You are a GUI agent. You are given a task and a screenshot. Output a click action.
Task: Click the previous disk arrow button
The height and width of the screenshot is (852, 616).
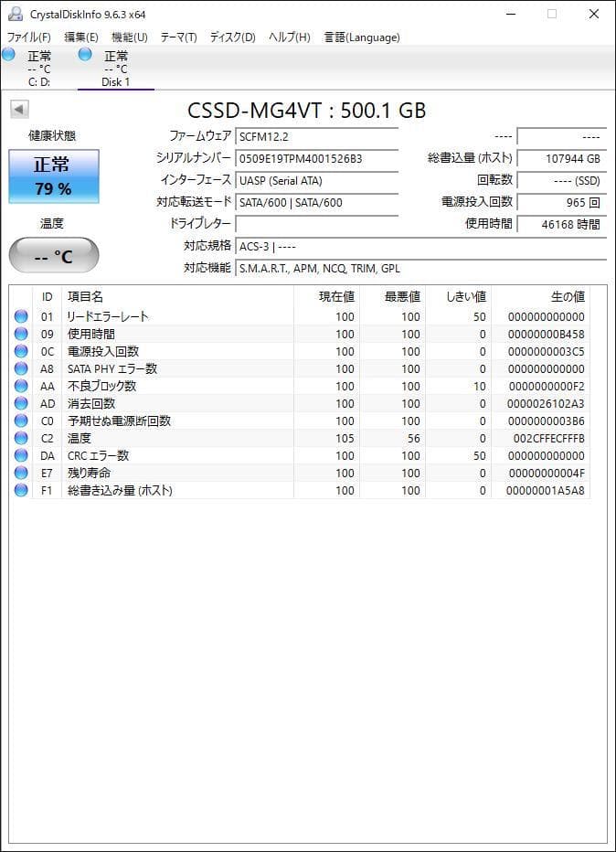point(19,109)
